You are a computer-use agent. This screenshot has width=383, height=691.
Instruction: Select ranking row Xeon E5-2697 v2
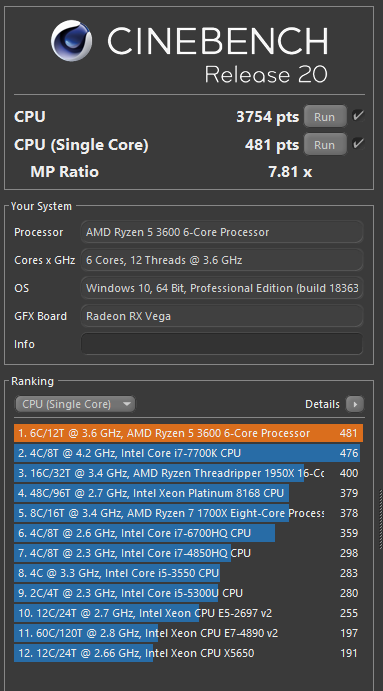pyautogui.click(x=189, y=613)
